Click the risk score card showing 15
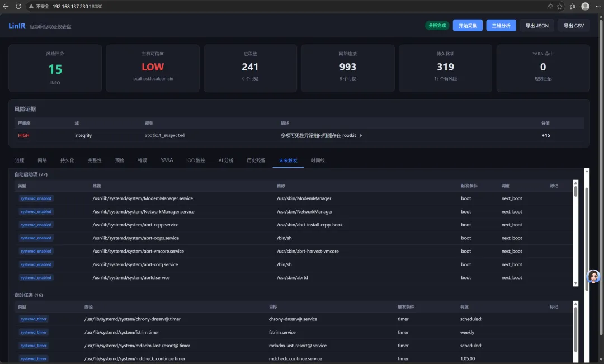604x364 pixels. (55, 68)
